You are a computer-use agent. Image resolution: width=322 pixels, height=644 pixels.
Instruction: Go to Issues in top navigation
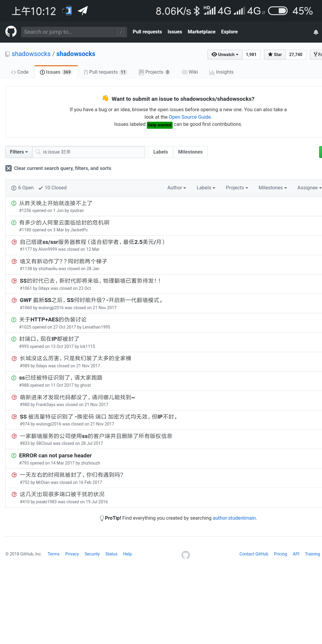(x=175, y=32)
